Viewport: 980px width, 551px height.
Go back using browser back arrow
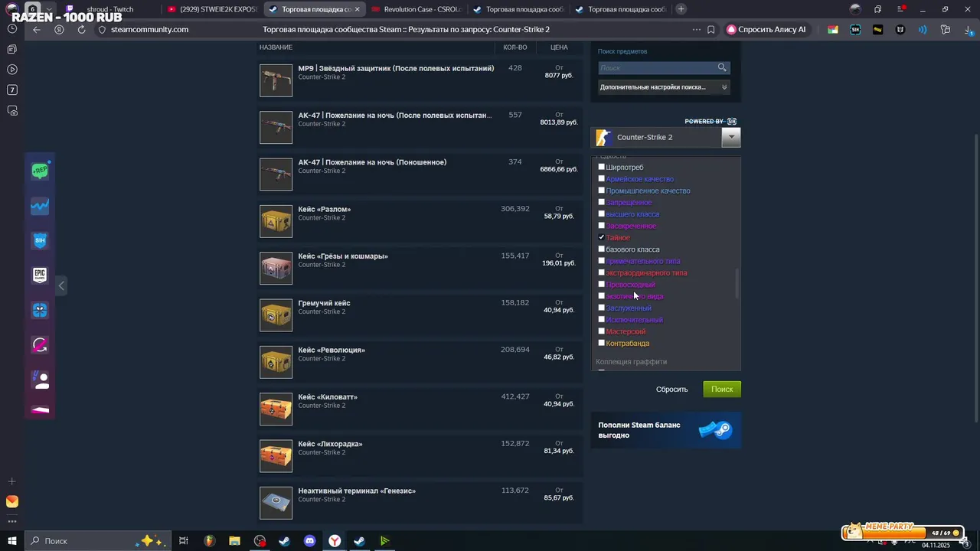coord(37,30)
